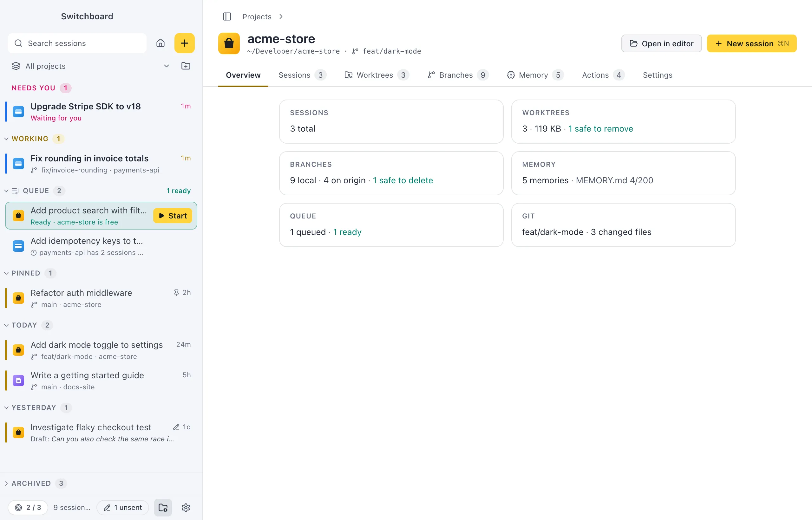This screenshot has height=520, width=812.
Task: Collapse the TODAY section
Action: [x=6, y=325]
